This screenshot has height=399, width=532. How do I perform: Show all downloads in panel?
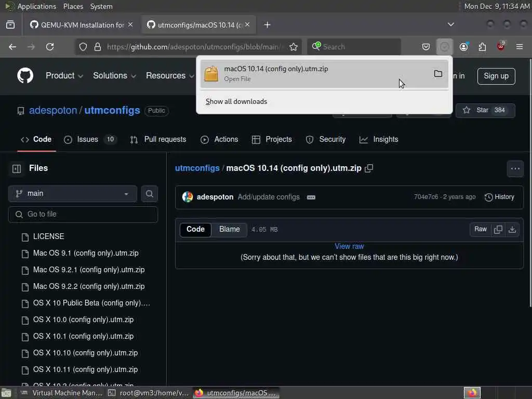pyautogui.click(x=236, y=101)
